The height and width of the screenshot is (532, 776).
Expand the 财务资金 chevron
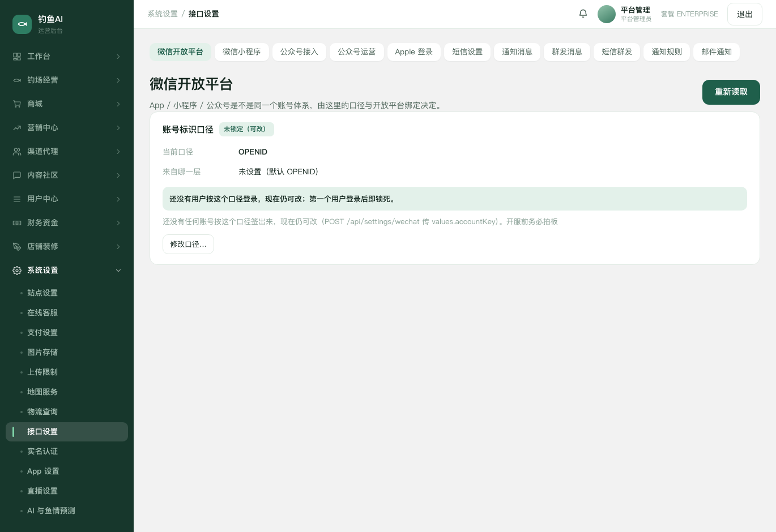pos(118,223)
